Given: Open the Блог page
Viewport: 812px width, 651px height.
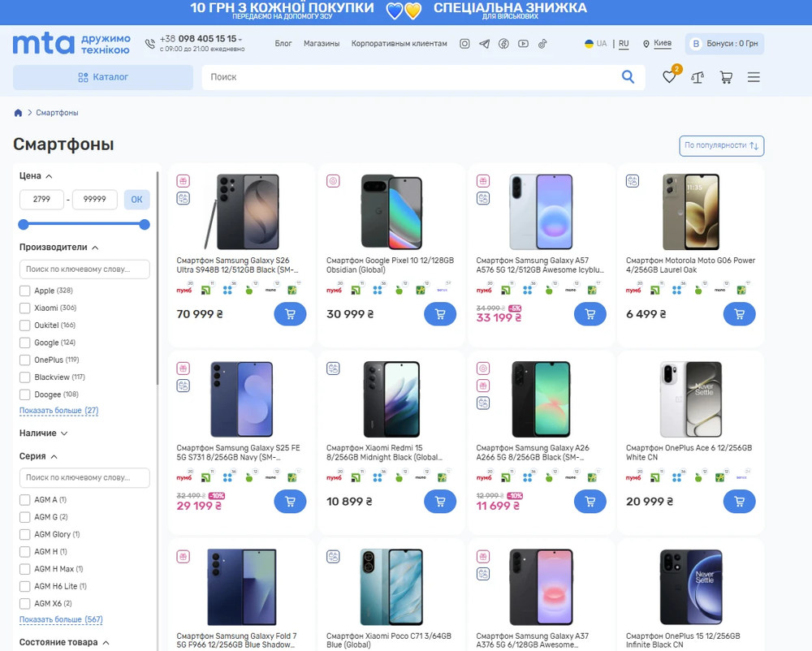Looking at the screenshot, I should pos(283,44).
